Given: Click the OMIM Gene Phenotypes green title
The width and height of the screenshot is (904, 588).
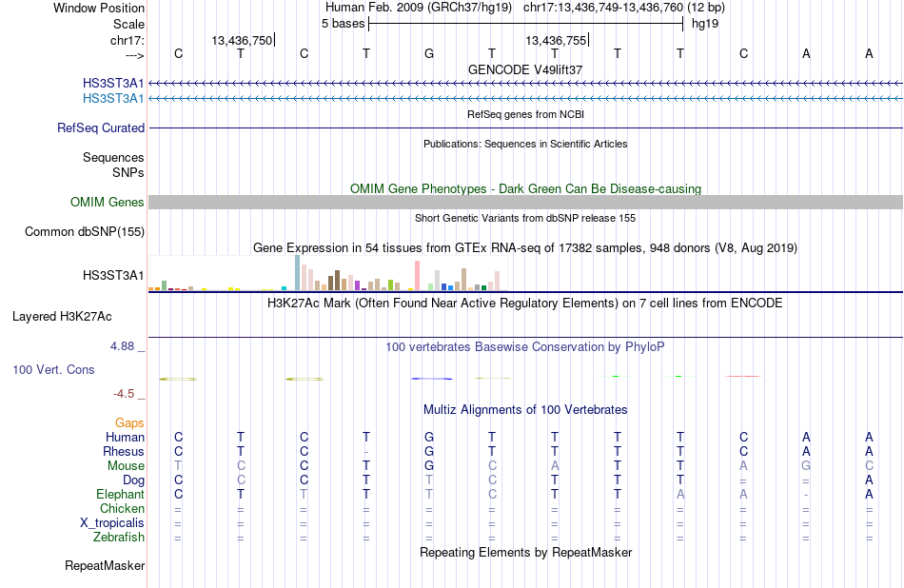Looking at the screenshot, I should point(526,188).
